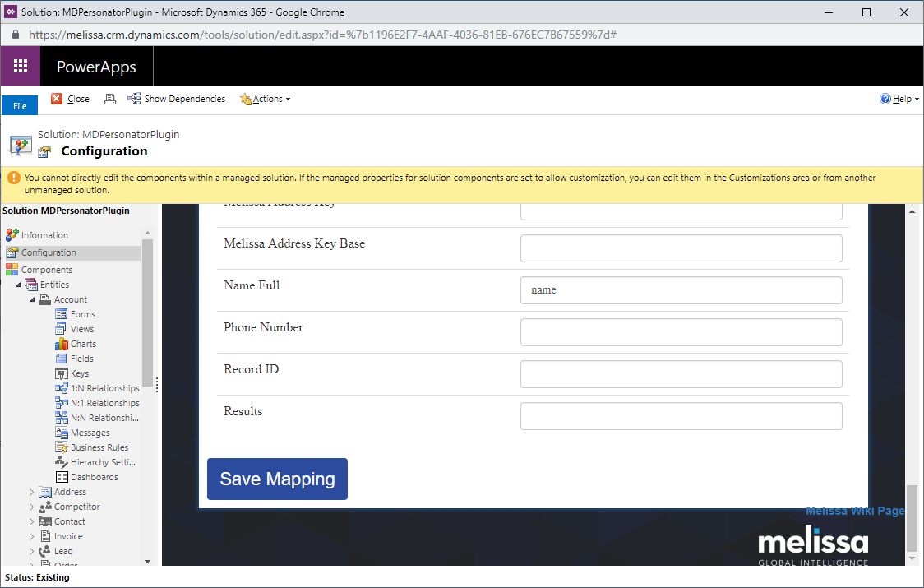Click the Results input field
Viewport: 924px width, 588px height.
point(681,416)
